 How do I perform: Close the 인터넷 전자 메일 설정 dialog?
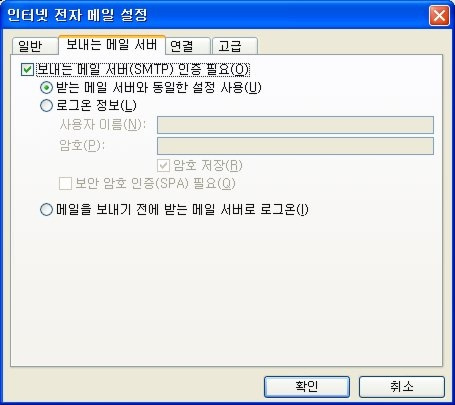click(439, 15)
